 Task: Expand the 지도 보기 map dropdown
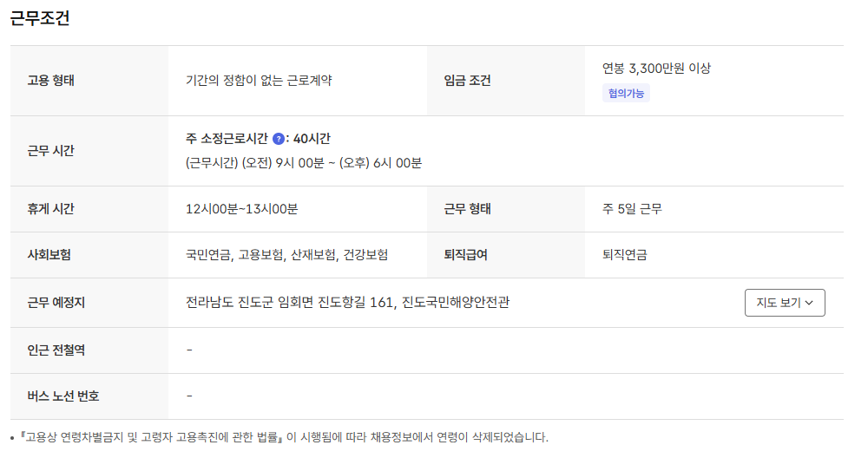(785, 303)
